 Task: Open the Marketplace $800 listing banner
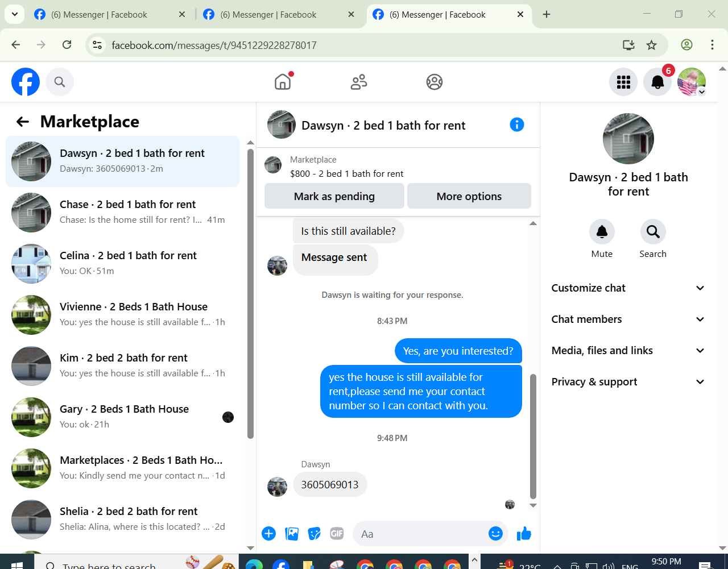coord(398,167)
